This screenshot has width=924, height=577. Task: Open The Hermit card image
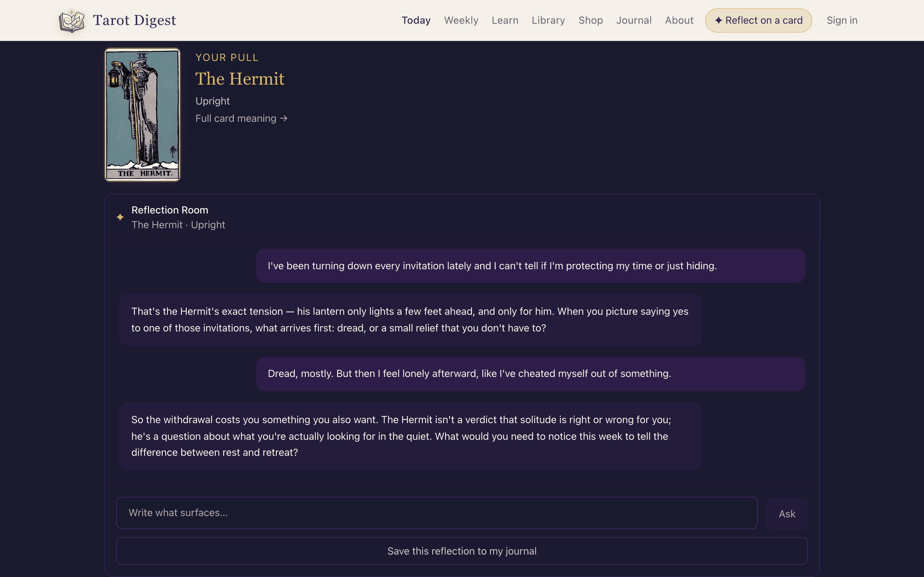[142, 114]
